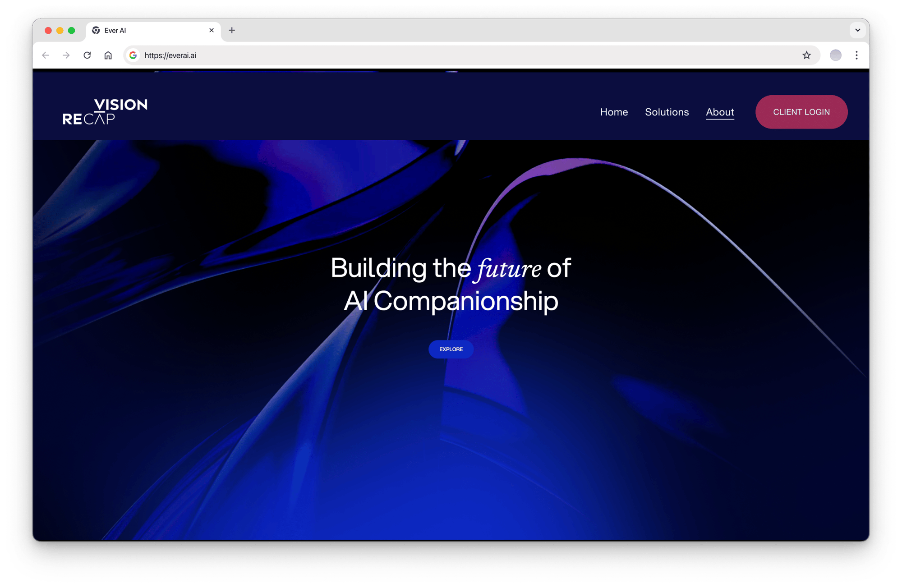902x588 pixels.
Task: Close the Ever AI tab
Action: click(x=212, y=30)
